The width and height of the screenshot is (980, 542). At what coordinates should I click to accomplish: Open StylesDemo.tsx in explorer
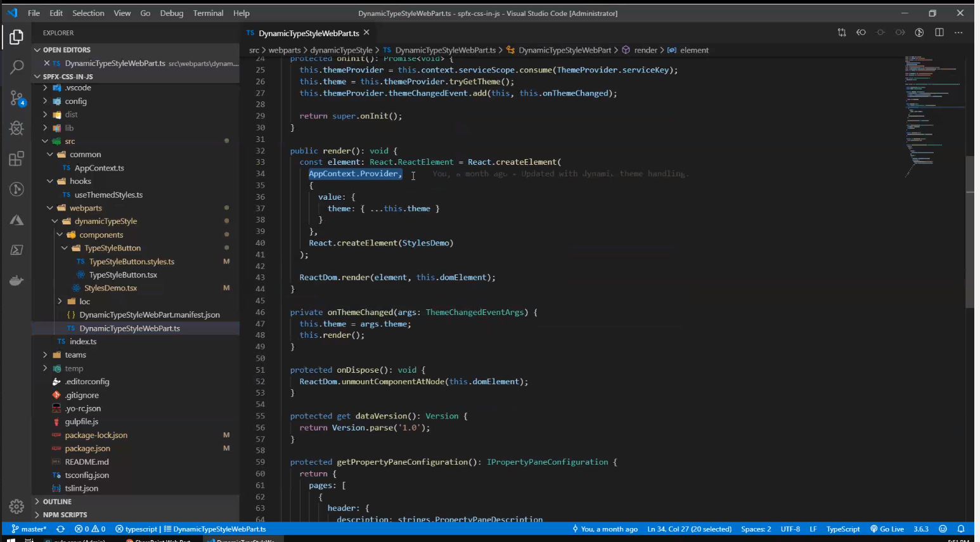110,288
